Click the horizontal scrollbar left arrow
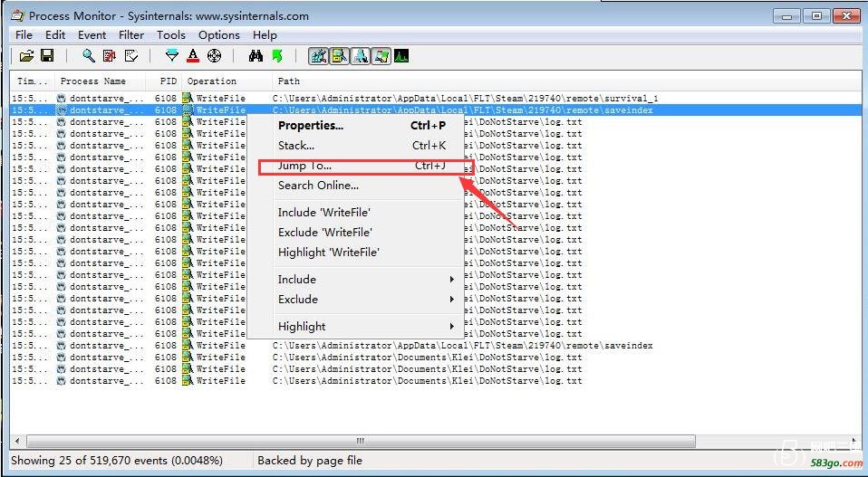Image resolution: width=868 pixels, height=477 pixels. coord(18,441)
